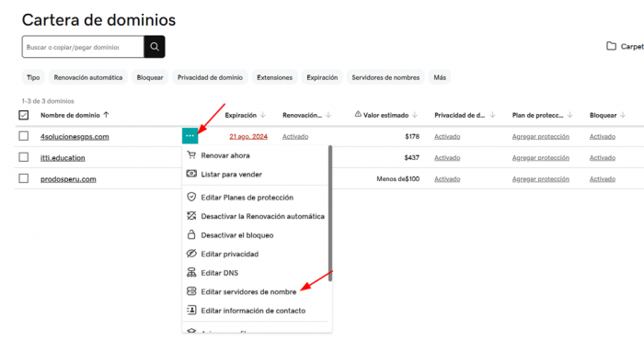Image resolution: width=644 pixels, height=341 pixels.
Task: Click lock Activado for prodosperu.com
Action: click(602, 179)
